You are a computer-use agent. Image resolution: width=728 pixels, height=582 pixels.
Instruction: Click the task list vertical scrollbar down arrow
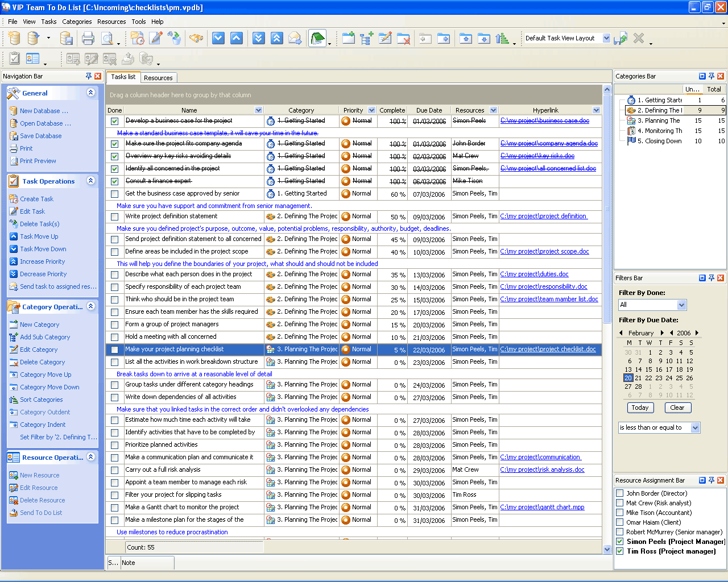point(607,549)
